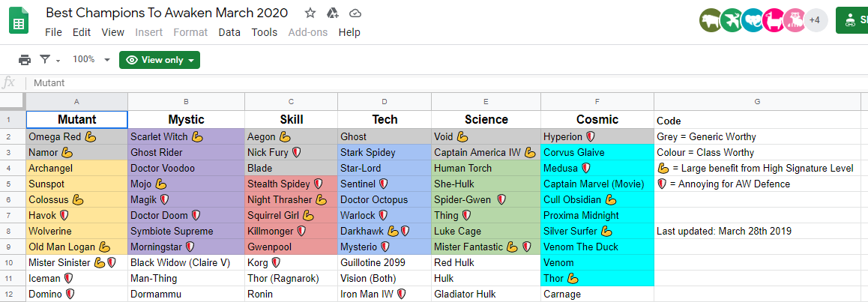
Task: Click the first anonymous viewer avatar
Action: click(710, 20)
